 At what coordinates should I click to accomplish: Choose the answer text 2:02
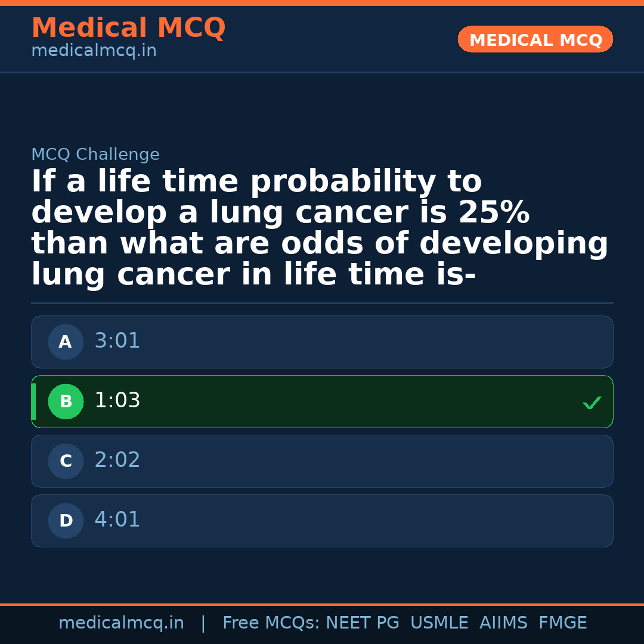coord(117,460)
